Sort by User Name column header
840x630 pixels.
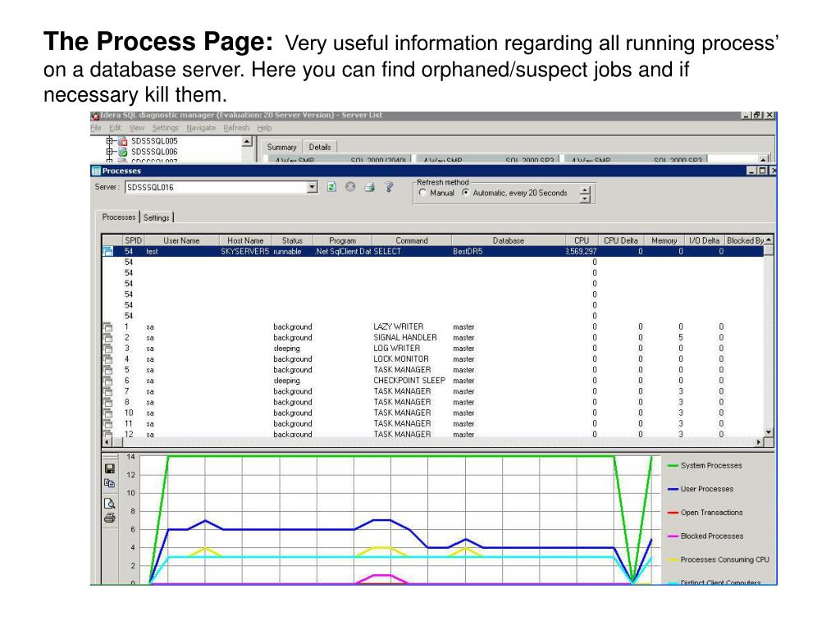[181, 240]
